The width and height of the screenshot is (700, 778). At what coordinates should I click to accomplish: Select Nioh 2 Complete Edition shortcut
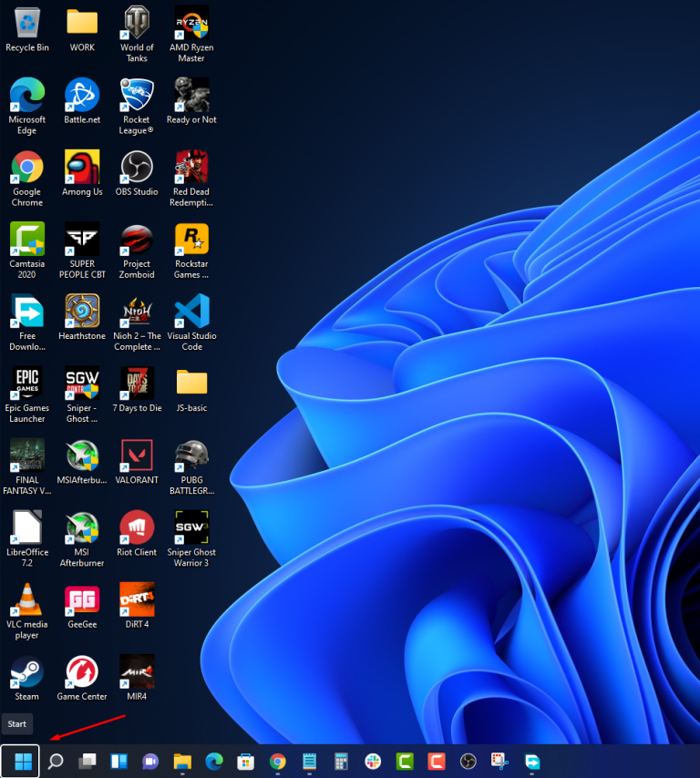click(137, 322)
